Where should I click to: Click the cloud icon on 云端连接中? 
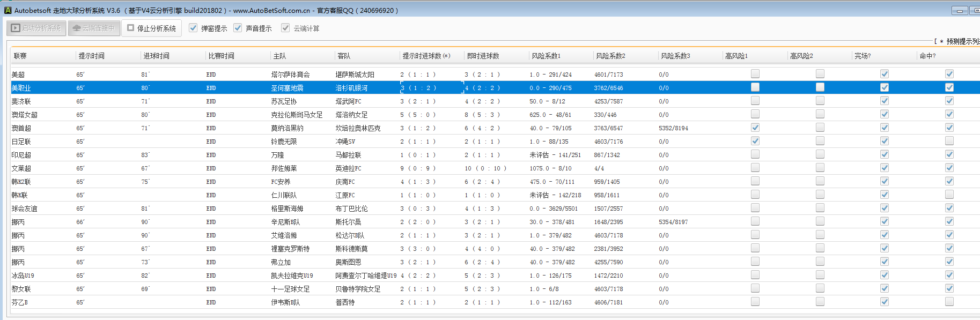click(x=77, y=28)
